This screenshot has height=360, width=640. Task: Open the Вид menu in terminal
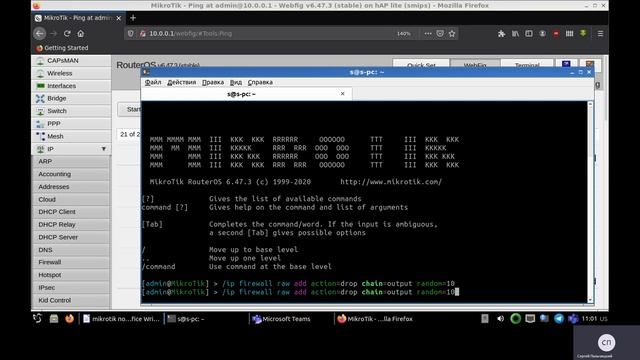click(x=236, y=82)
